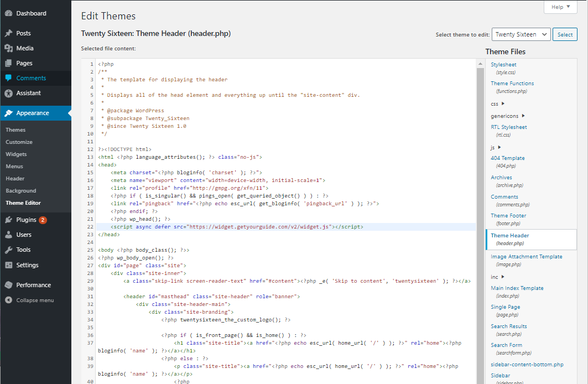Click the Posts pushpin icon
Image resolution: width=588 pixels, height=384 pixels.
click(9, 33)
